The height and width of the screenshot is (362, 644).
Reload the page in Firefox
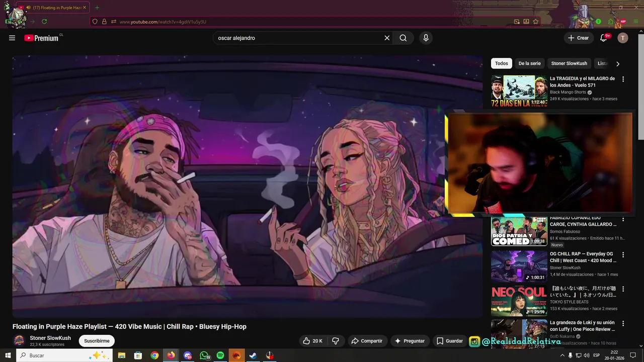[44, 22]
